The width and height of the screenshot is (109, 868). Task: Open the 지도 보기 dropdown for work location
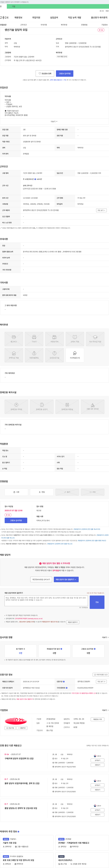(x=101, y=210)
